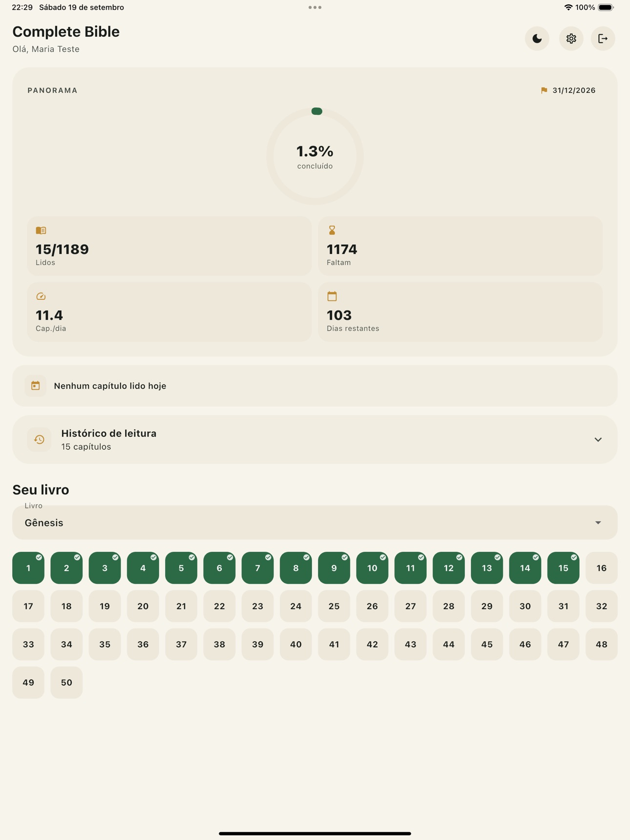Click the open book icon above Lidos
630x840 pixels.
(41, 230)
